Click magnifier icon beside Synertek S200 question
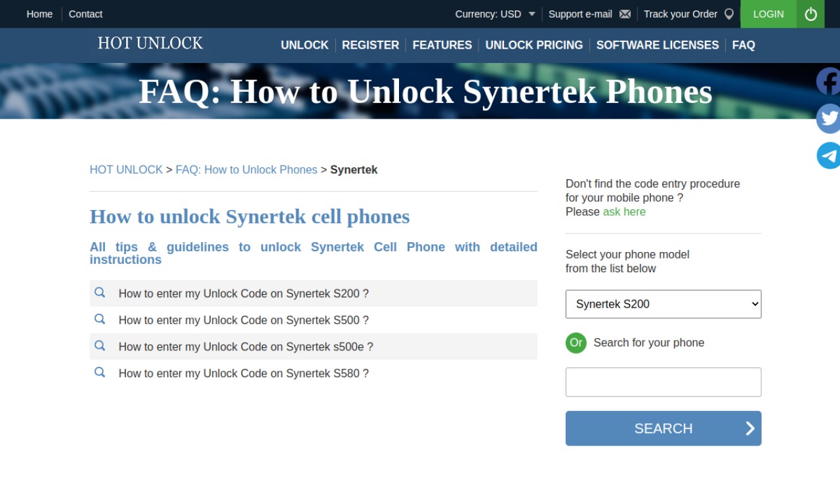The height and width of the screenshot is (504, 840). click(x=100, y=293)
